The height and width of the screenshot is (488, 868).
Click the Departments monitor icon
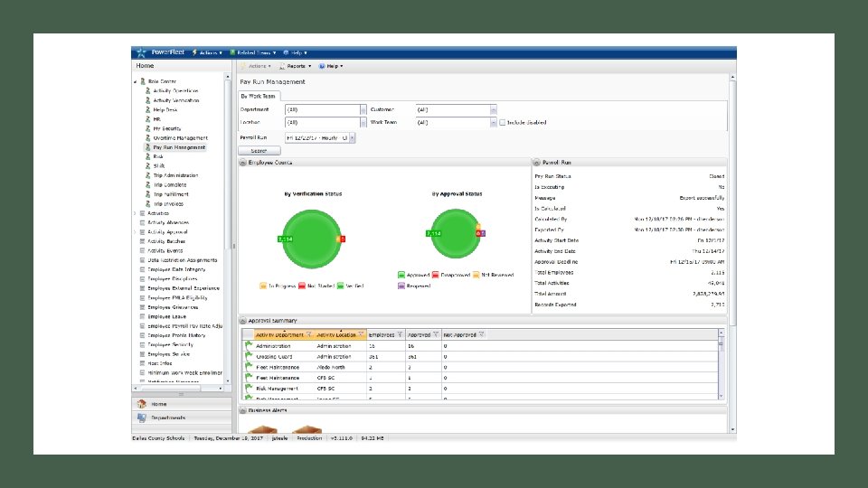click(x=142, y=418)
